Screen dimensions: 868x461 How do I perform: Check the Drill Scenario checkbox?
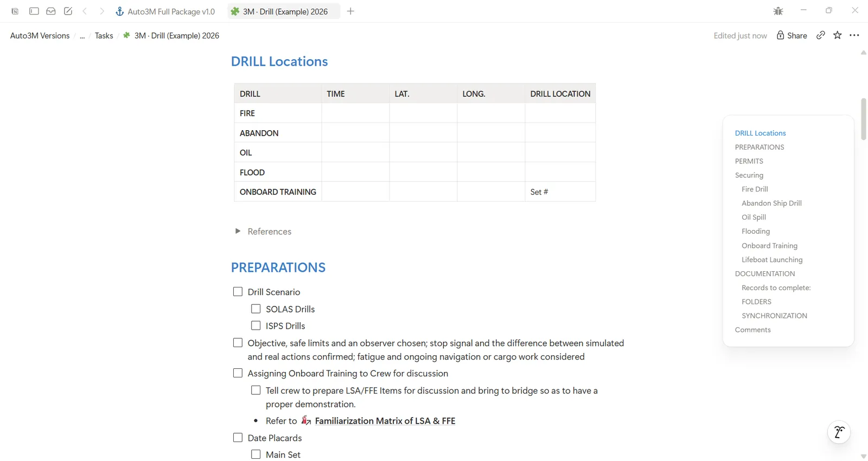click(238, 292)
